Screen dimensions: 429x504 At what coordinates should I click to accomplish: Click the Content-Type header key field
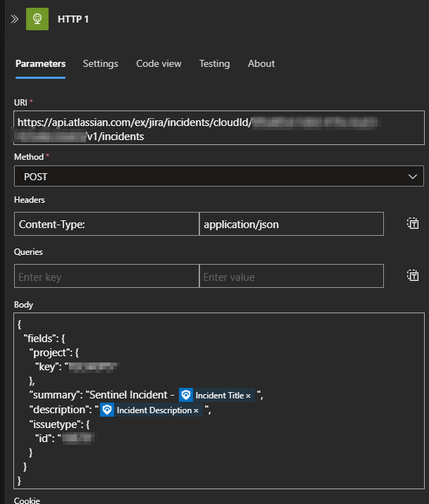click(106, 224)
